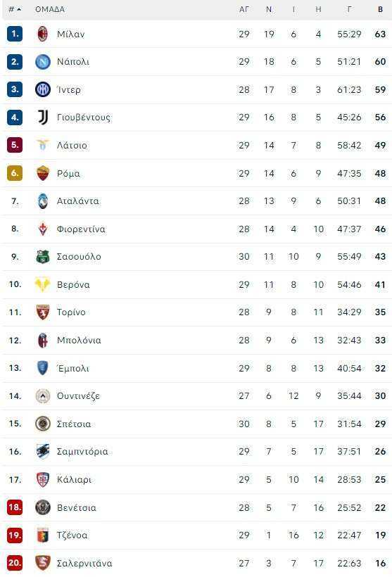This screenshot has width=392, height=577.
Task: Open the Φιορεντίνα team page
Action: point(81,229)
